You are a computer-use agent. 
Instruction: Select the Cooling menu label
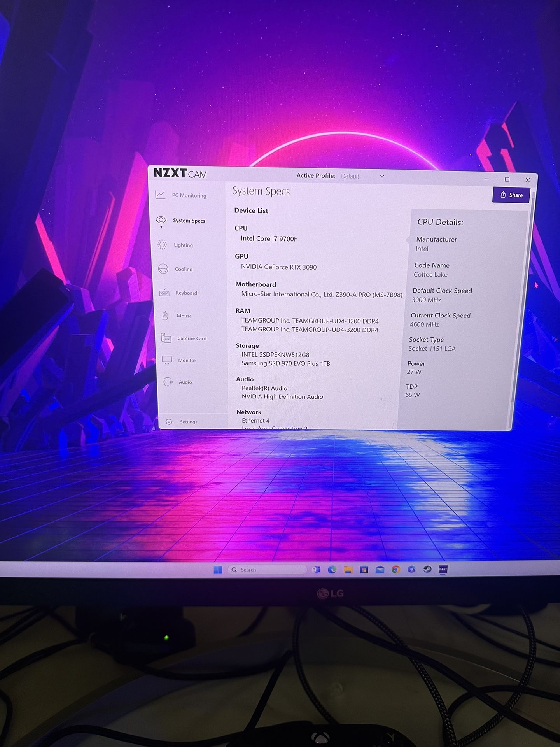184,269
